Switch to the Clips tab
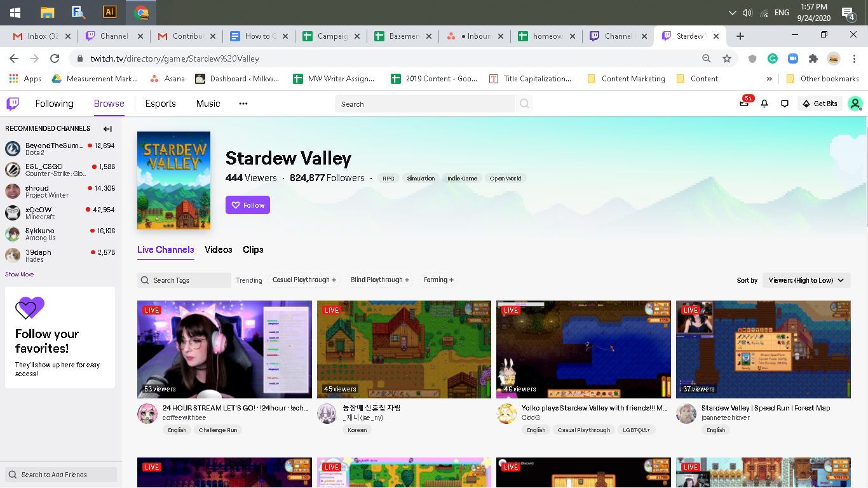Viewport: 868px width, 488px height. click(x=253, y=250)
